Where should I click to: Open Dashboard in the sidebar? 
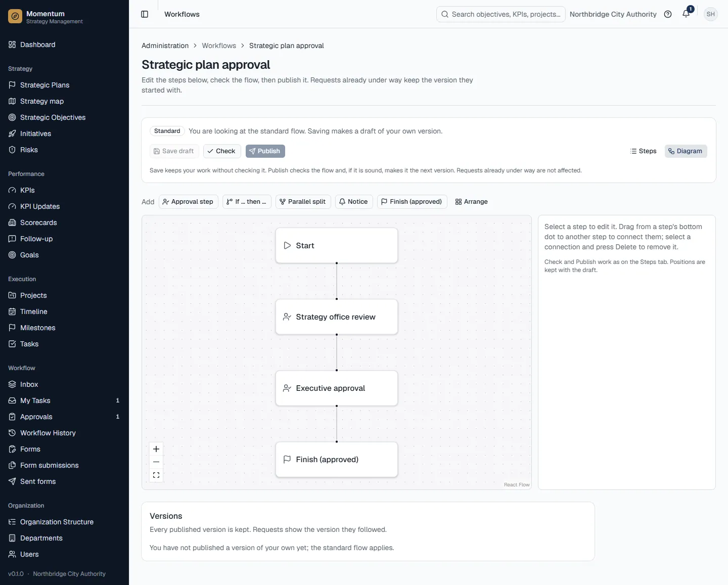pos(64,44)
